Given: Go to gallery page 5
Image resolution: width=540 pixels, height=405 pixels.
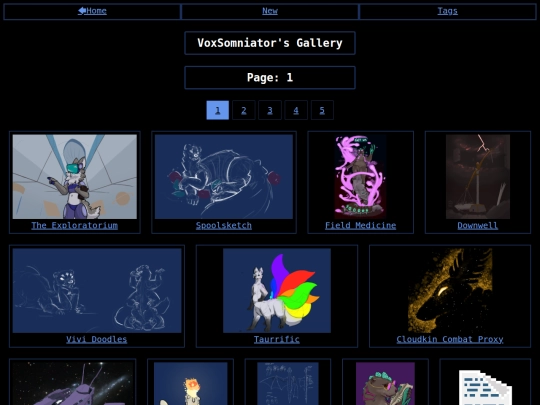Looking at the screenshot, I should click(x=322, y=110).
